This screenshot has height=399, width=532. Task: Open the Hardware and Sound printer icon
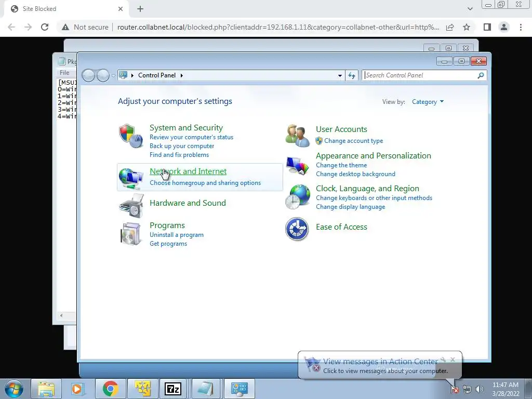pos(131,206)
